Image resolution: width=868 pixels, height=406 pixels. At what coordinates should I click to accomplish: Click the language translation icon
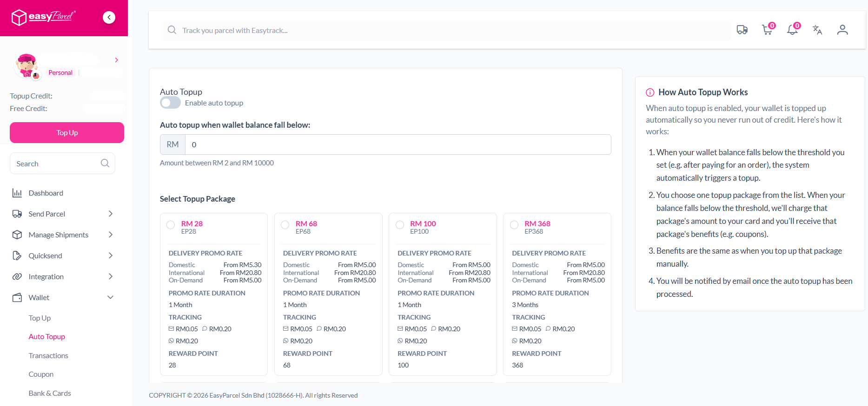(x=817, y=30)
